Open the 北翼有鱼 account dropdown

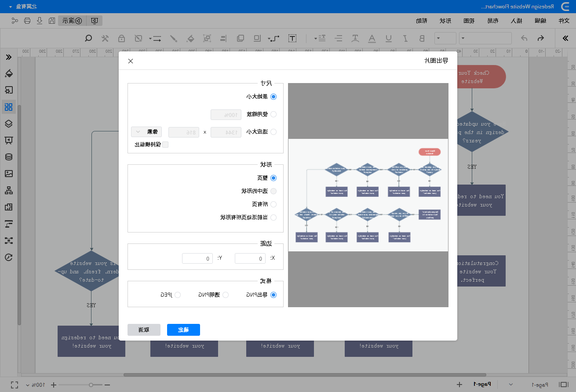23,7
